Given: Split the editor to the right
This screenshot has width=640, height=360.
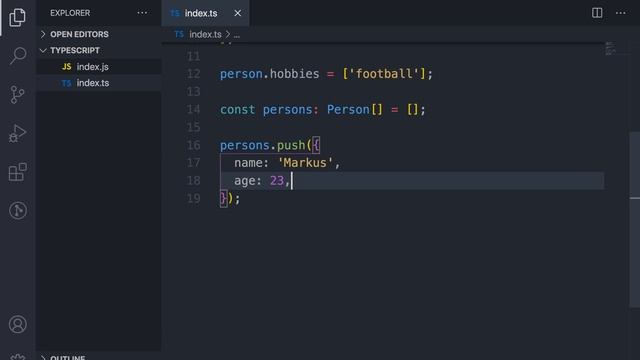Looking at the screenshot, I should click(597, 13).
